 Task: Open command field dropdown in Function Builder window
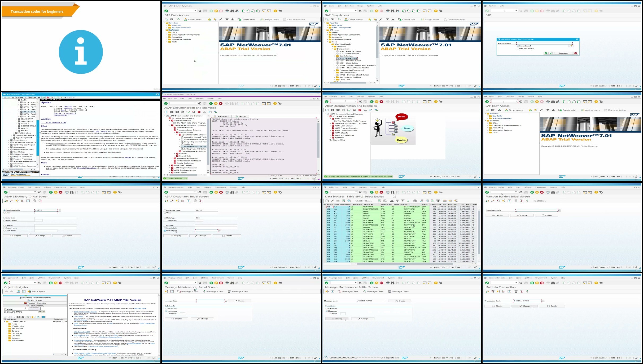click(x=516, y=192)
